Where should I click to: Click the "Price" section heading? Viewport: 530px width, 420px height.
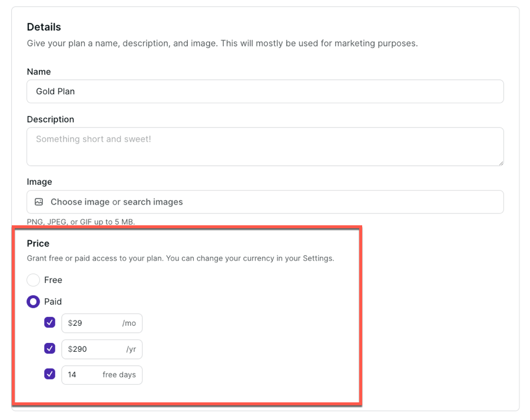coord(38,244)
